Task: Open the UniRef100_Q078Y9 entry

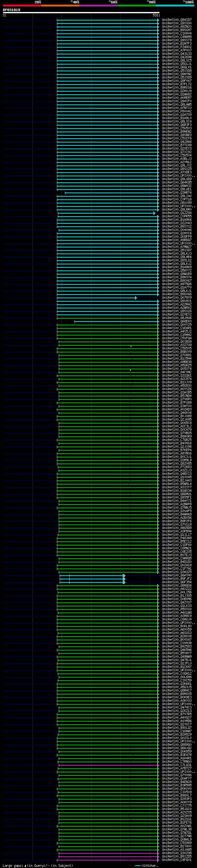Action: click(x=176, y=297)
